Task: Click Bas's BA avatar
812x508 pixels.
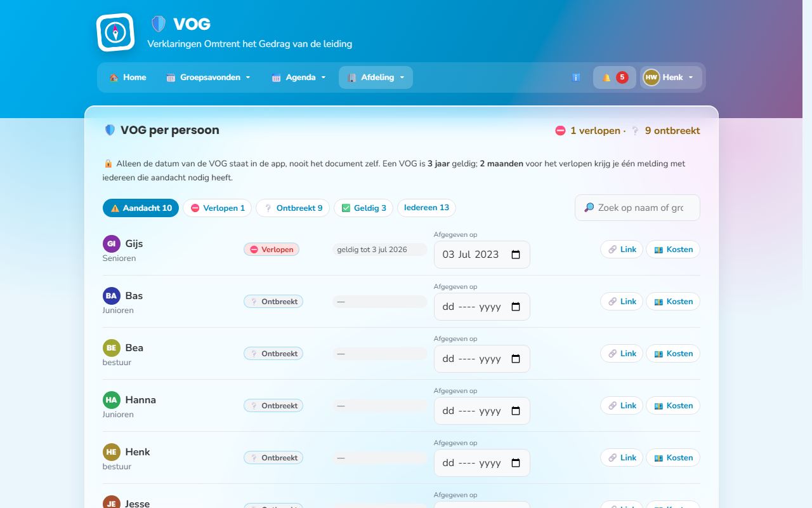Action: pos(112,296)
